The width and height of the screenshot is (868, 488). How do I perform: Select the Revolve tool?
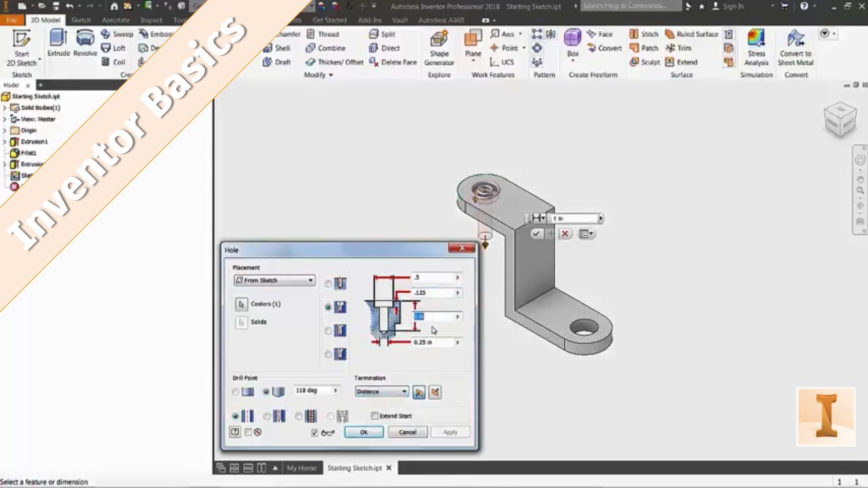(85, 43)
